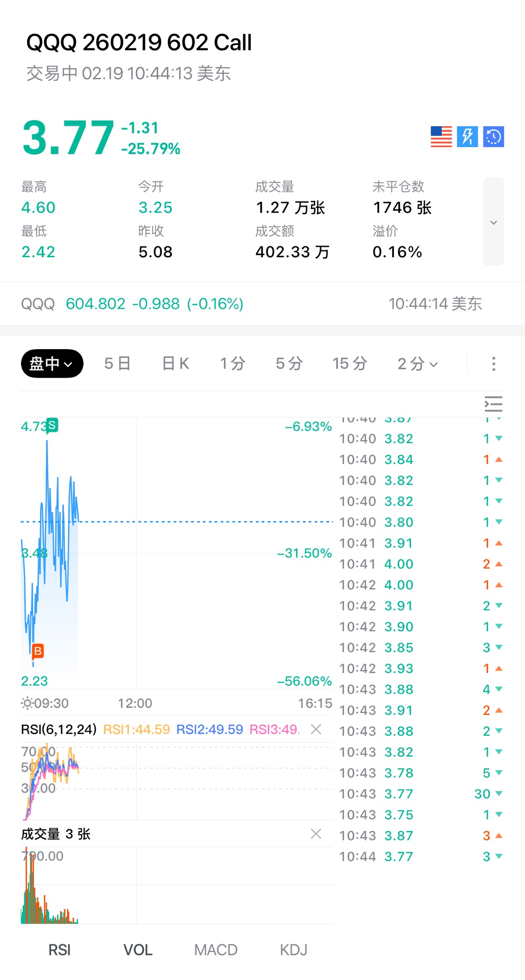Tap the US flag market icon
This screenshot has height=980, width=525.
tap(441, 137)
